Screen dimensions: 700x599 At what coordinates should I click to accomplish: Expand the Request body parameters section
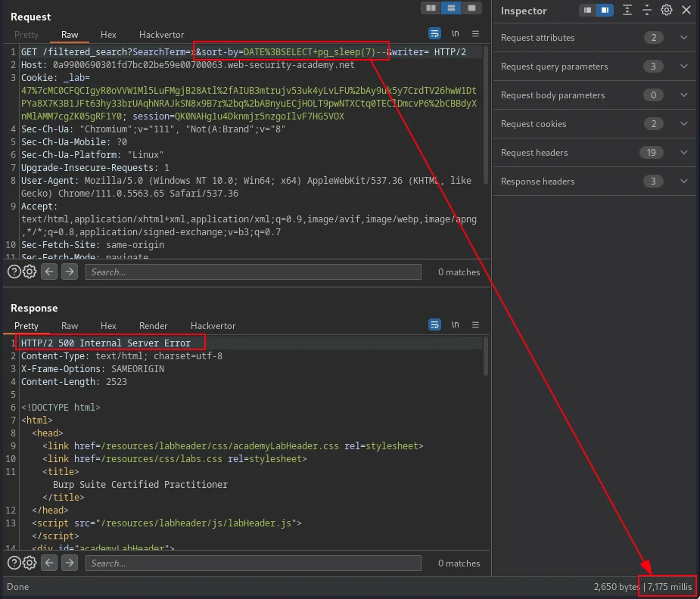coord(684,95)
